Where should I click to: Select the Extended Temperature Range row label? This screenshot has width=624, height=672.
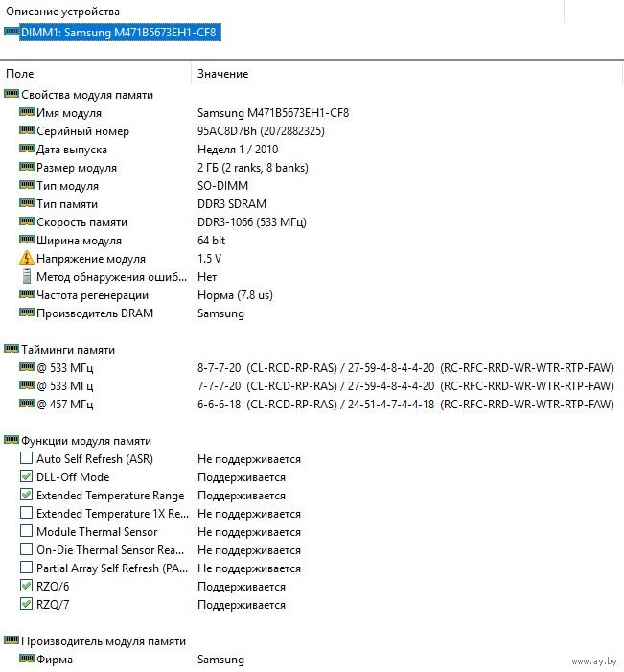coord(110,496)
